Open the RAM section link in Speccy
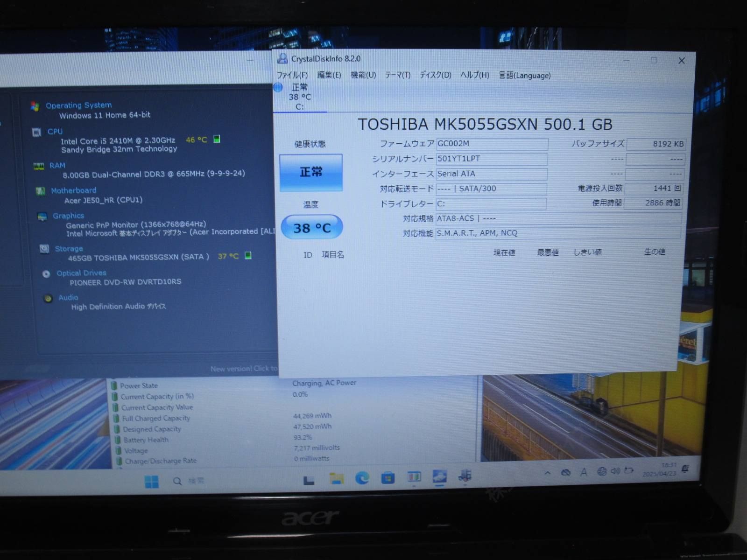 [x=57, y=166]
